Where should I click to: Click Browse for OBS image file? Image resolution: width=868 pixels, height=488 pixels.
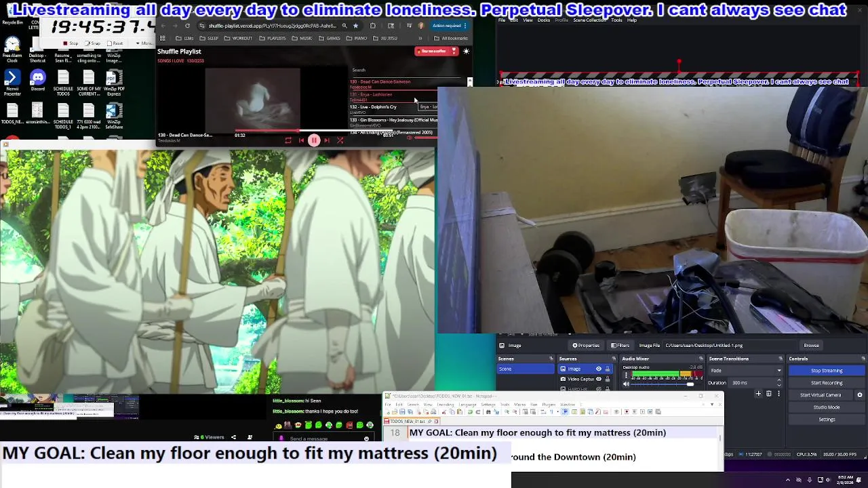(x=811, y=346)
